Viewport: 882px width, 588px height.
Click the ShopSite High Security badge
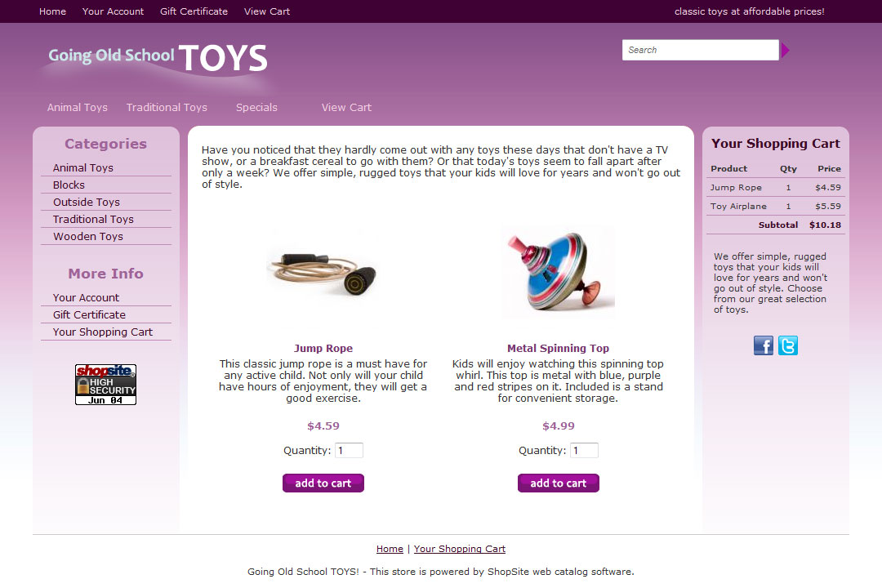[x=105, y=385]
